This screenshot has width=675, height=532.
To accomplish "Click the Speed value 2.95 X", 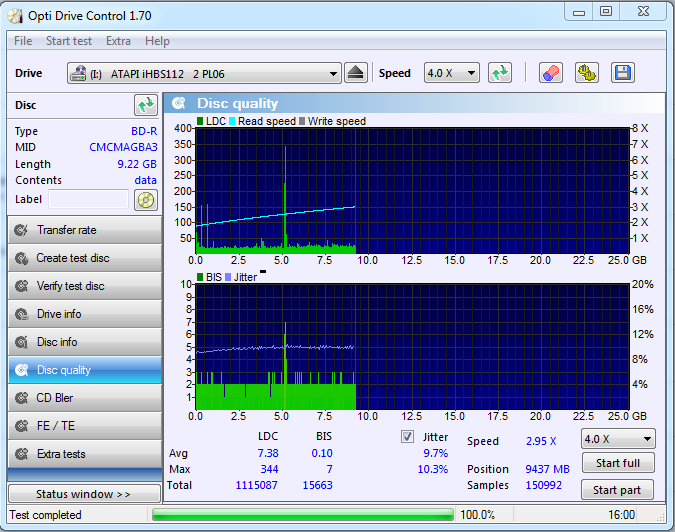I will (x=541, y=441).
